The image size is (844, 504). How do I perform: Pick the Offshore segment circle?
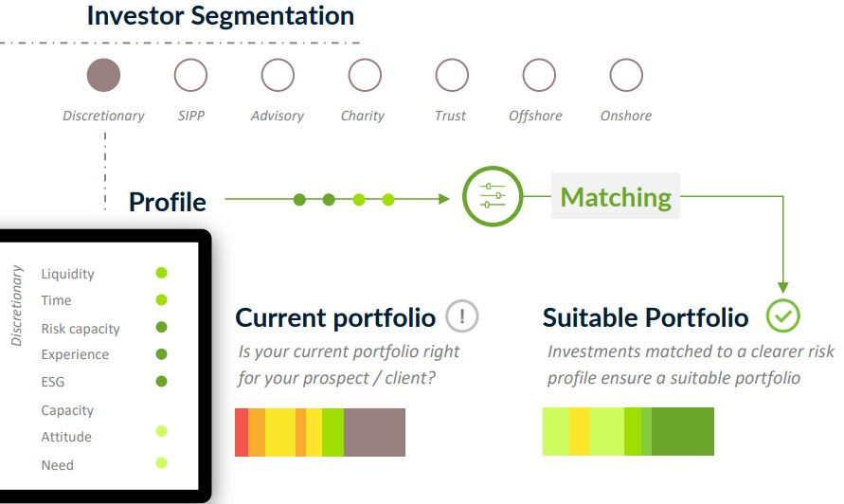(539, 75)
